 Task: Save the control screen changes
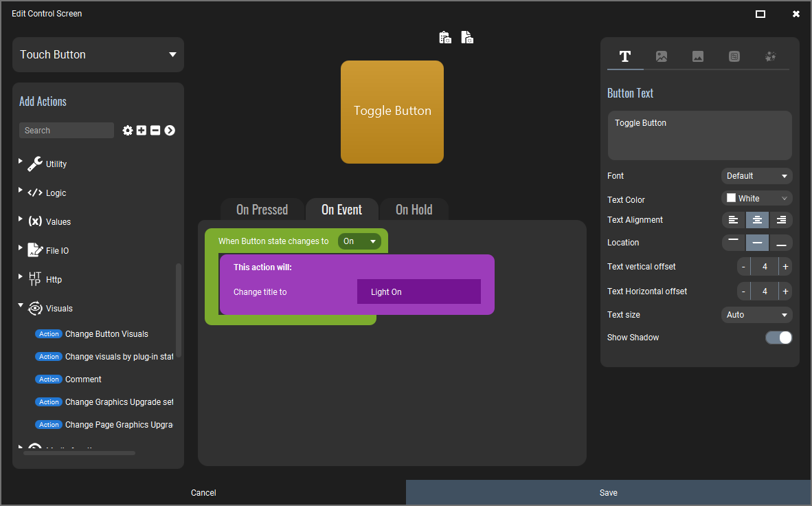click(608, 492)
